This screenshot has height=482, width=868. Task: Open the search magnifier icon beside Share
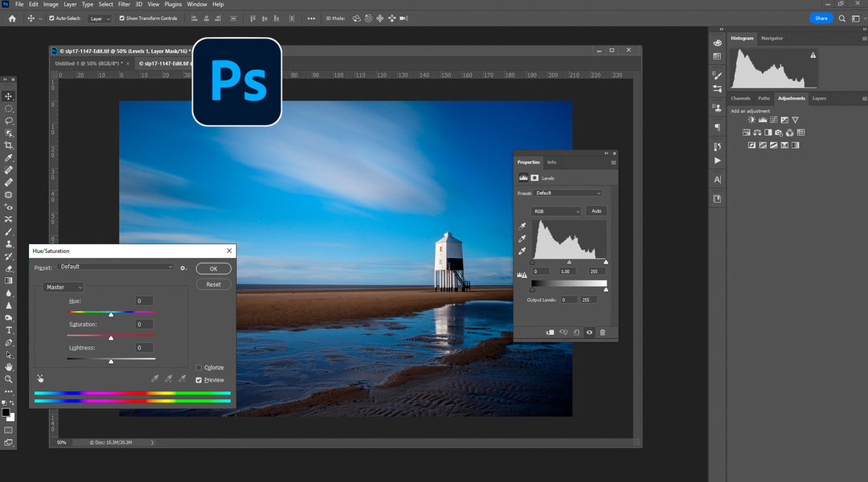coord(842,18)
